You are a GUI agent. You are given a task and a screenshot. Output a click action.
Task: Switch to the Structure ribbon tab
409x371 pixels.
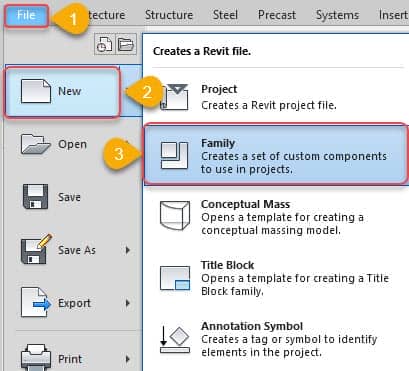click(169, 15)
